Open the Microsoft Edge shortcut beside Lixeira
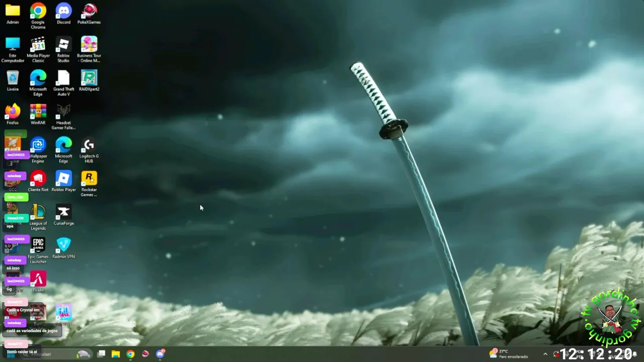This screenshot has width=644, height=362. (x=38, y=83)
